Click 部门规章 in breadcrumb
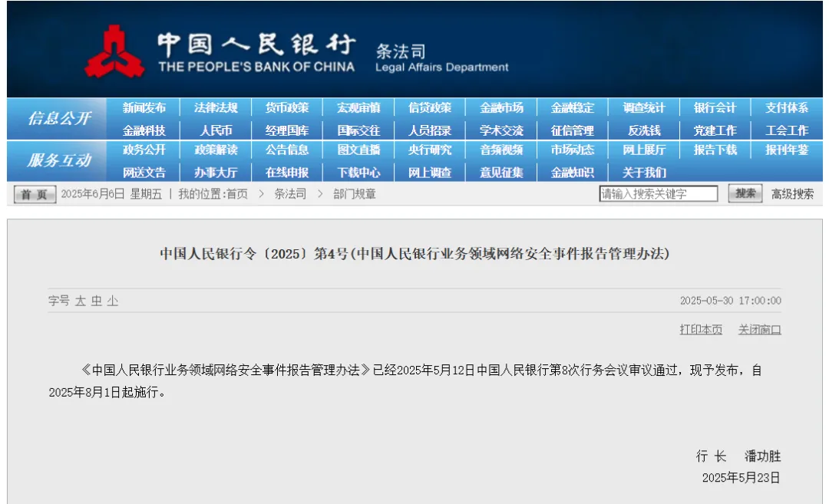Screen dimensions: 829x504 354,194
